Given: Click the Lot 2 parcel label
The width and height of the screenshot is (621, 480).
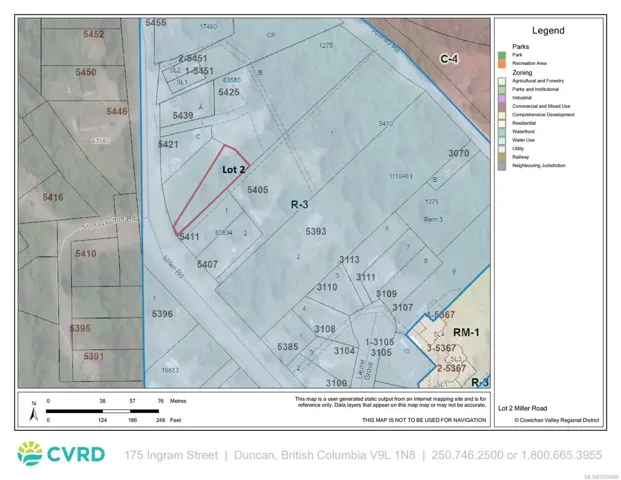Looking at the screenshot, I should [233, 170].
